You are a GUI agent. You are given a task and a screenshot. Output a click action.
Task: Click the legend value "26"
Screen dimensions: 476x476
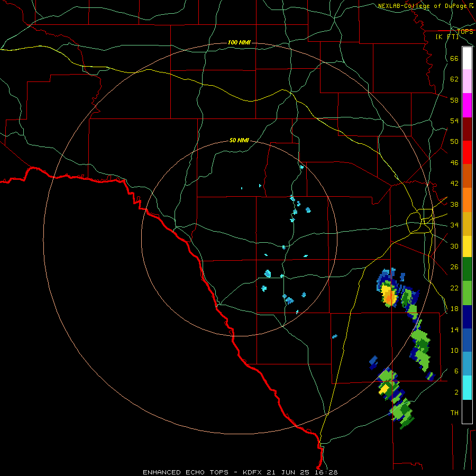454,267
